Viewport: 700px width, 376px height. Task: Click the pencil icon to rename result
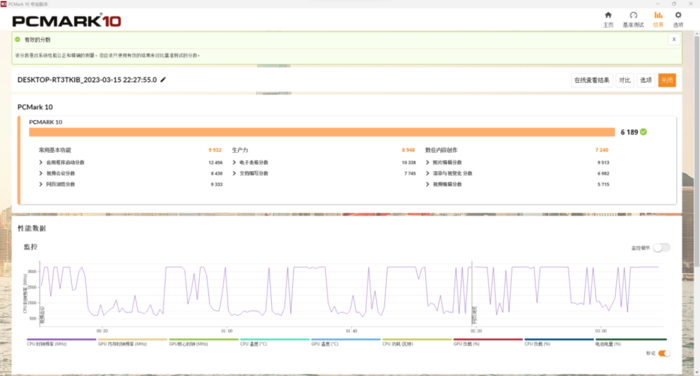click(x=163, y=79)
